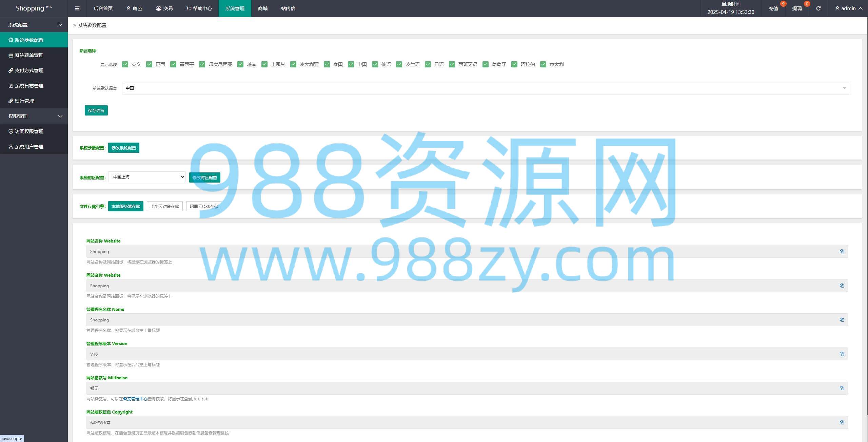Toggle the 印度尼西亚 language checkbox
The width and height of the screenshot is (868, 442).
(x=202, y=64)
